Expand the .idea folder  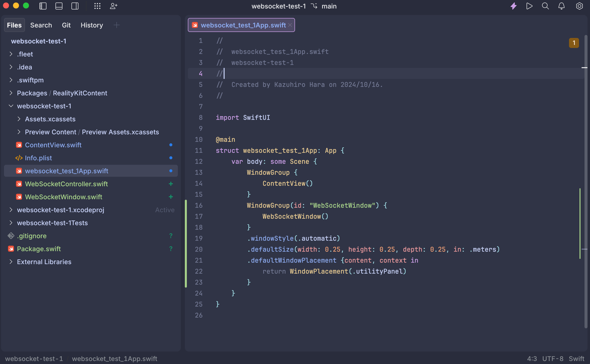point(11,67)
